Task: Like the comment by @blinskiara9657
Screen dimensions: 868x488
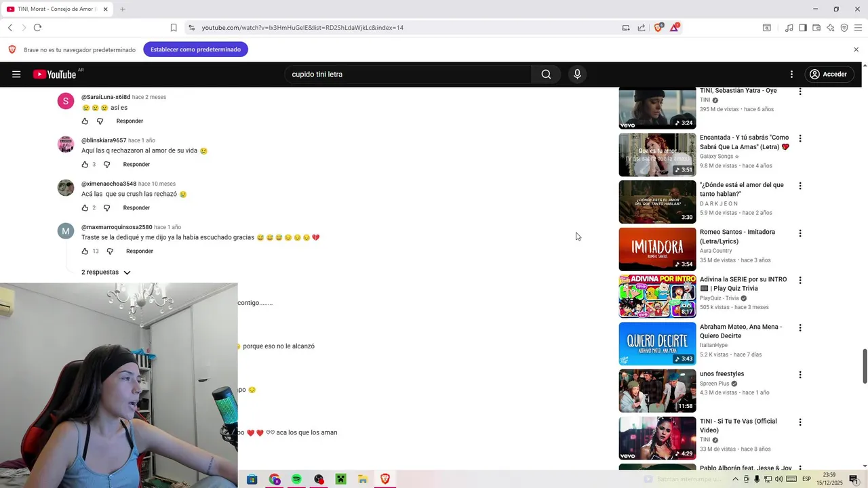Action: pos(85,165)
